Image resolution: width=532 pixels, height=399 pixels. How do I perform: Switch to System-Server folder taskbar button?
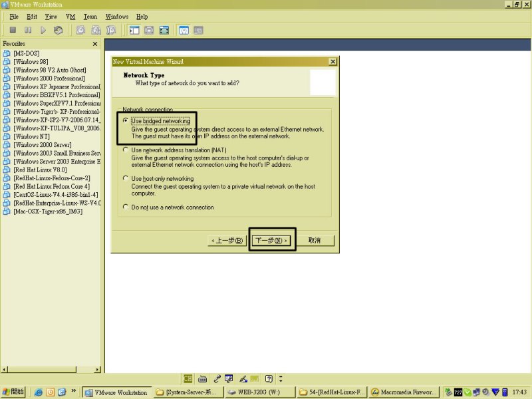[189, 392]
